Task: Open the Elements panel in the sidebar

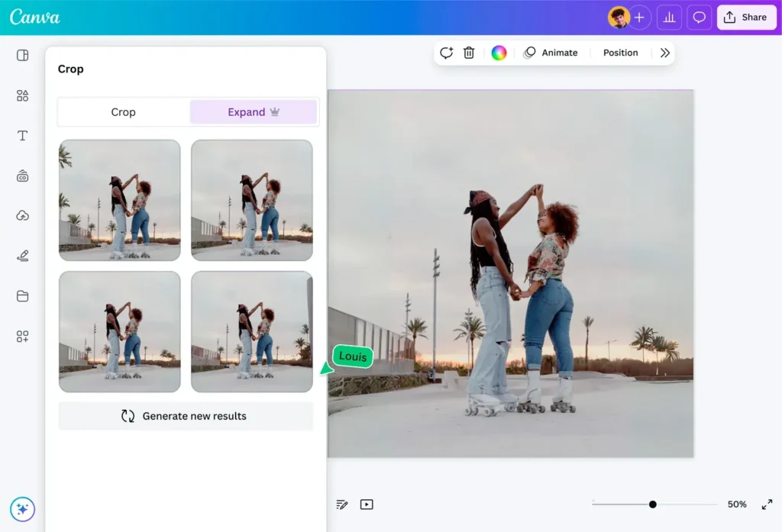Action: pyautogui.click(x=22, y=95)
